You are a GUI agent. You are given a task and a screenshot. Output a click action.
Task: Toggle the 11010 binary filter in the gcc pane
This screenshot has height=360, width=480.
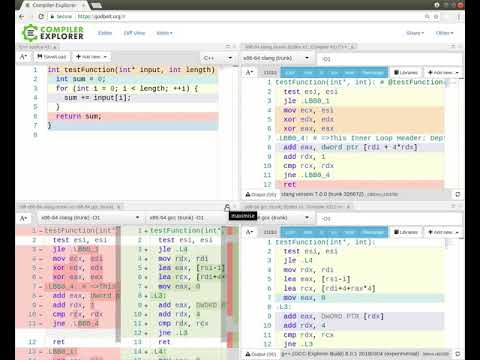pos(270,232)
